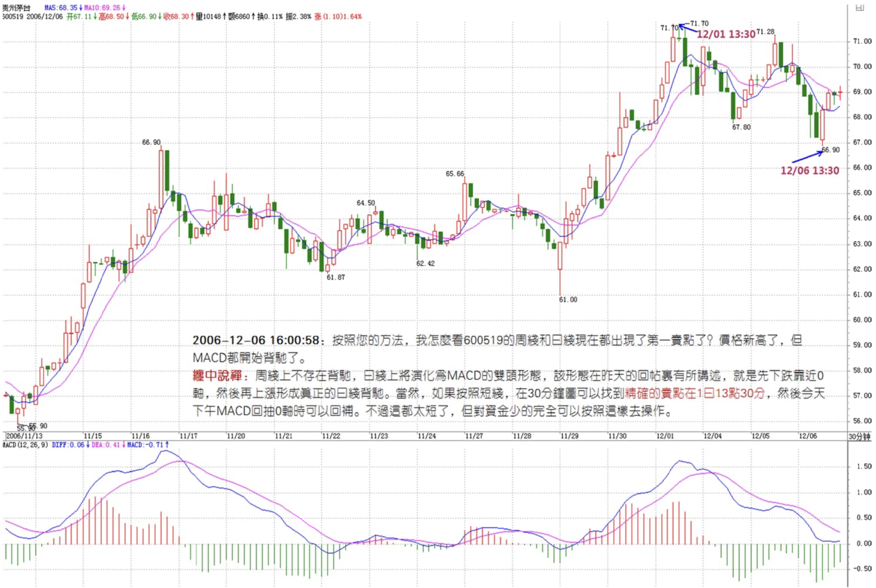Click the blue arrow pointing at 66.90 low
876x588 pixels.
(x=807, y=157)
